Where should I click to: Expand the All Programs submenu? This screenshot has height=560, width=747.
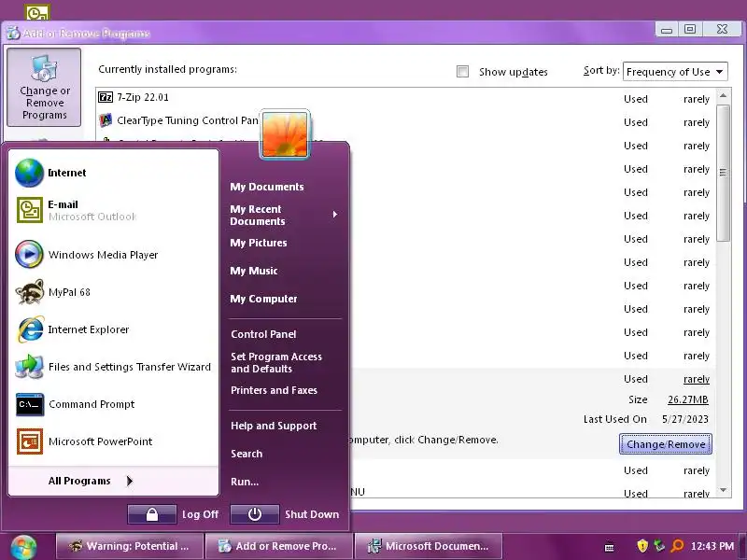[x=113, y=481]
